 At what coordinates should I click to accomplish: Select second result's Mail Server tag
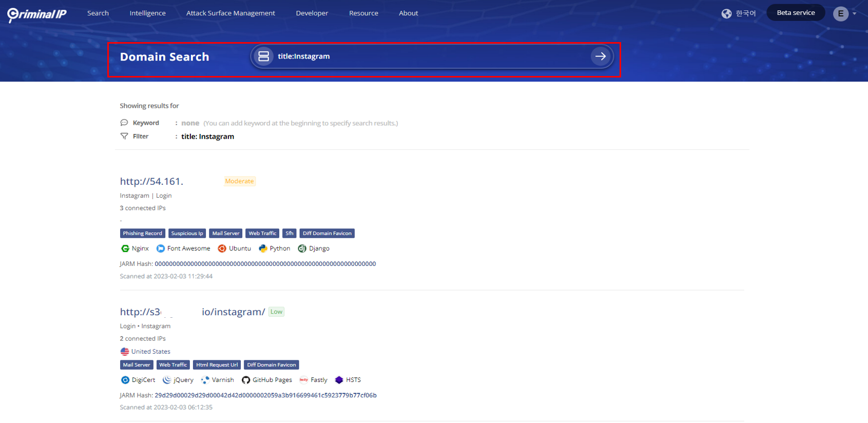coord(137,365)
